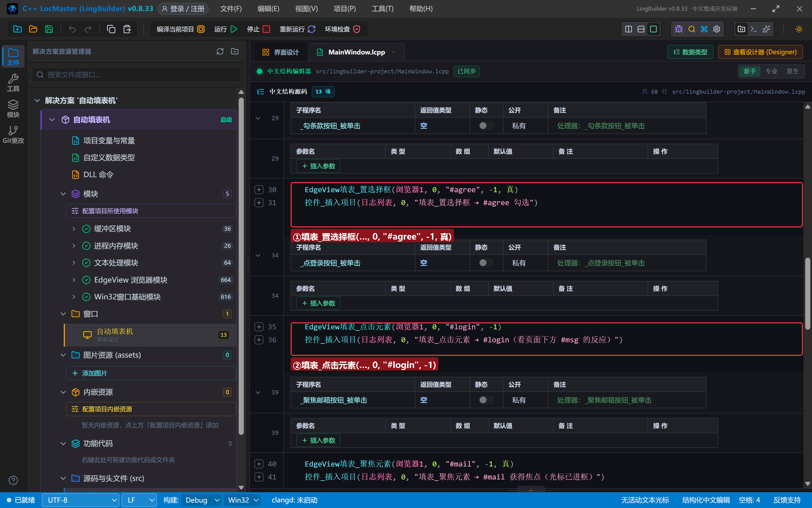This screenshot has width=812, height=508.
Task: Open settings gear in top toolbar
Action: (x=717, y=29)
